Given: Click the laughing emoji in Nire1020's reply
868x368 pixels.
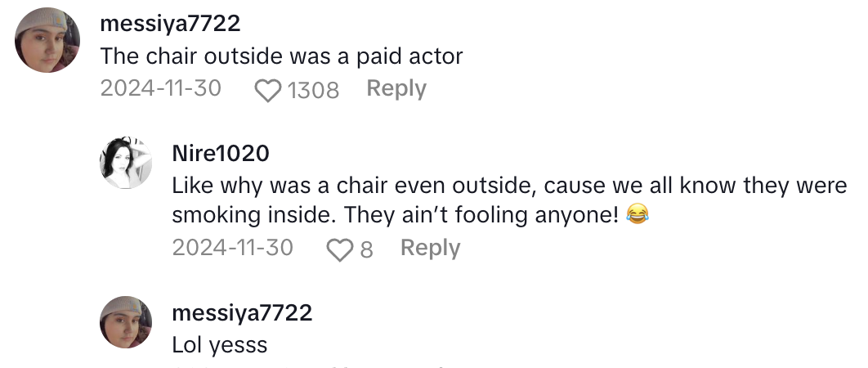Looking at the screenshot, I should point(635,216).
